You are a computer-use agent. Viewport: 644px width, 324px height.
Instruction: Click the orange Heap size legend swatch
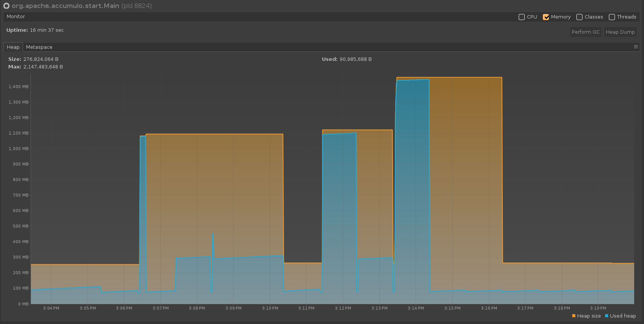(x=574, y=316)
